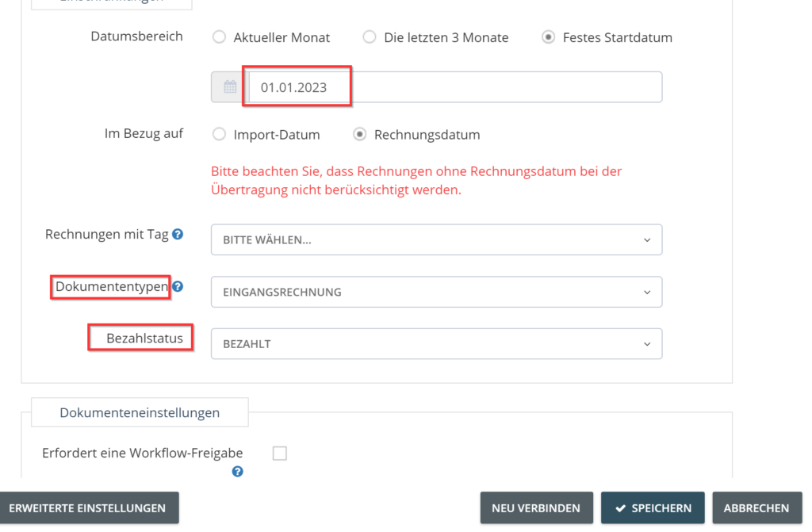Click the Neu Verbinden button
The image size is (812, 532).
[537, 508]
